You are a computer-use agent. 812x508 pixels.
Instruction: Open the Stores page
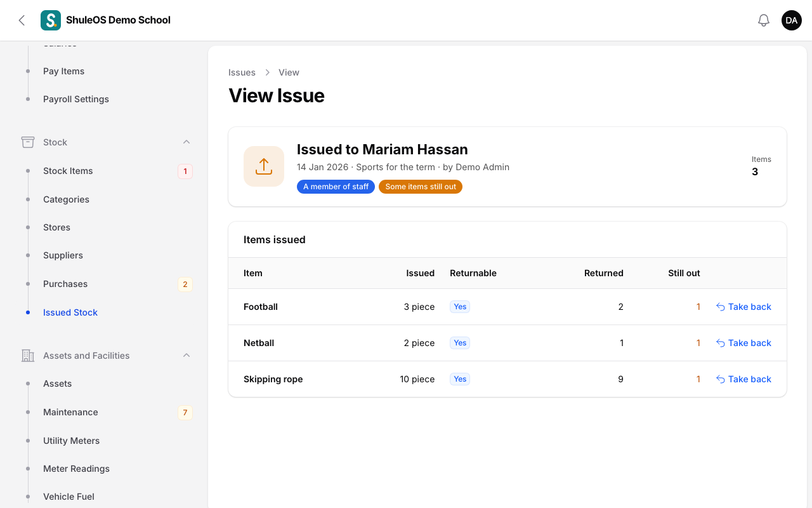56,227
